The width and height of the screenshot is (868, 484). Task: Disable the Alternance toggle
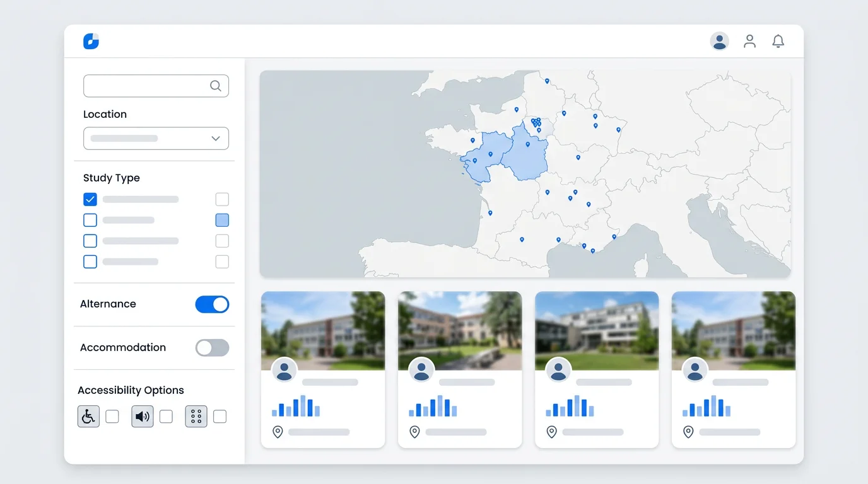point(212,304)
